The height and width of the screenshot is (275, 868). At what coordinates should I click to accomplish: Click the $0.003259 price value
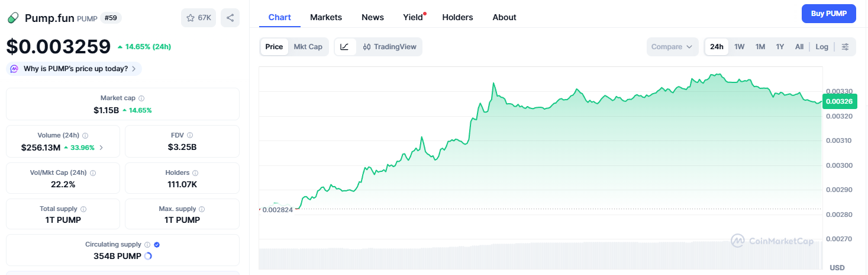point(59,46)
